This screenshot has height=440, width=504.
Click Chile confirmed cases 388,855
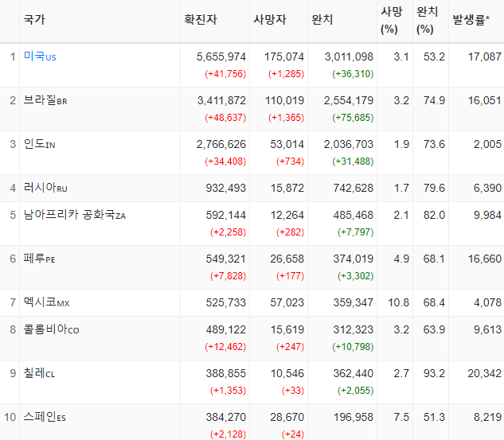[226, 373]
